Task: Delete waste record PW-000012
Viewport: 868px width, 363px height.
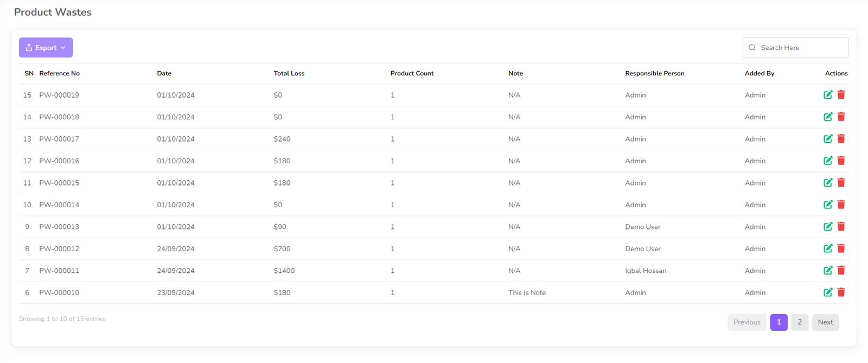Action: pyautogui.click(x=841, y=249)
